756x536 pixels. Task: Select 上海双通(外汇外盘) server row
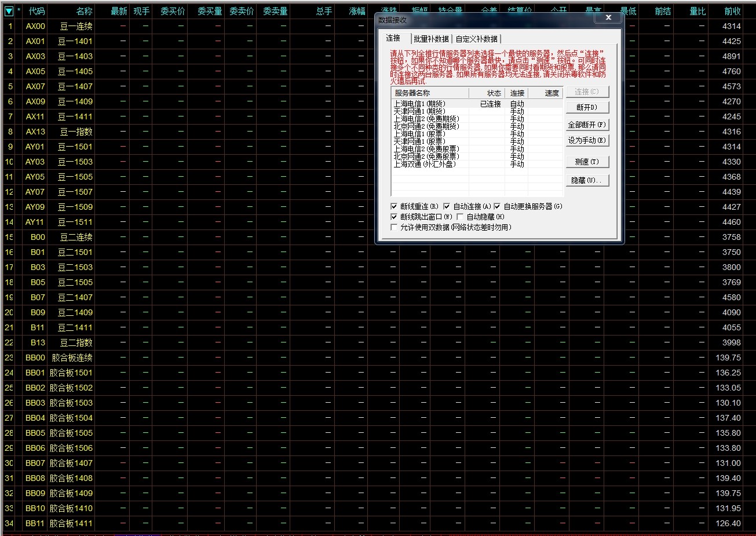tap(424, 164)
